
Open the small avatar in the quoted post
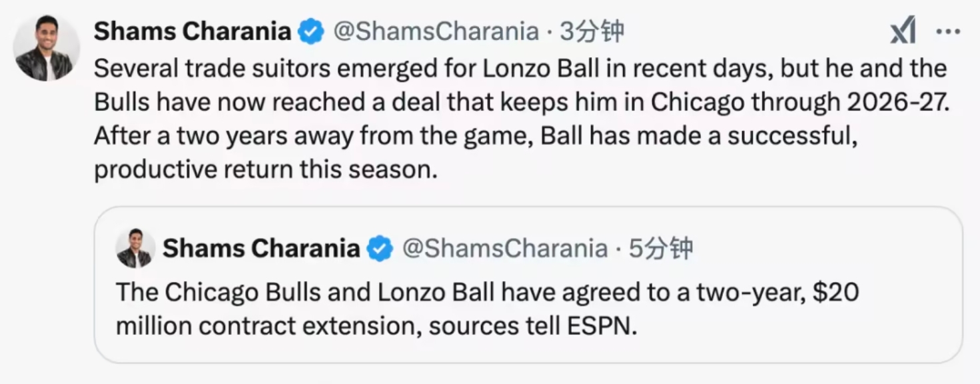pyautogui.click(x=135, y=249)
